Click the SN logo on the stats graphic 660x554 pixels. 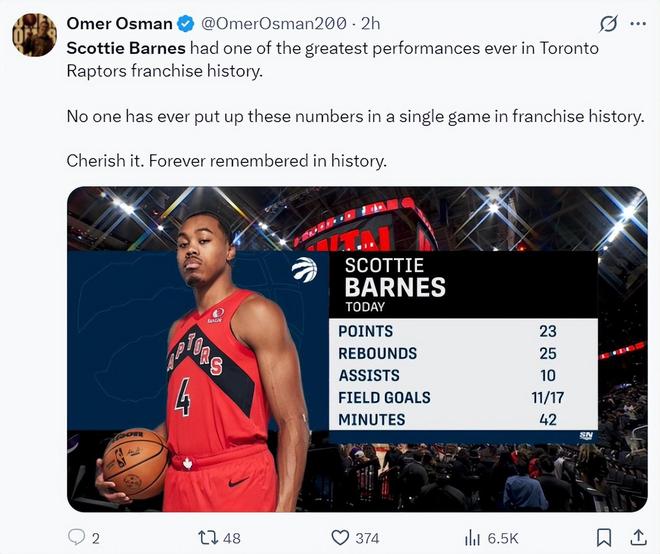pos(586,436)
